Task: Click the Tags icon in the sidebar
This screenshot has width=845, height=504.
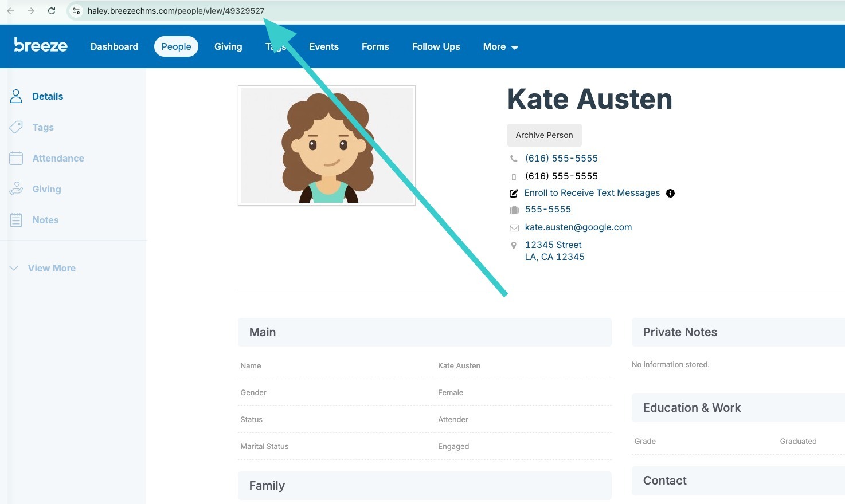Action: [x=16, y=127]
